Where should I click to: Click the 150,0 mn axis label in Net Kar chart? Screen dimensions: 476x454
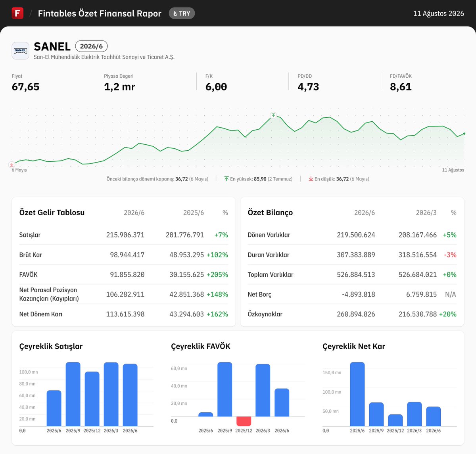[332, 373]
